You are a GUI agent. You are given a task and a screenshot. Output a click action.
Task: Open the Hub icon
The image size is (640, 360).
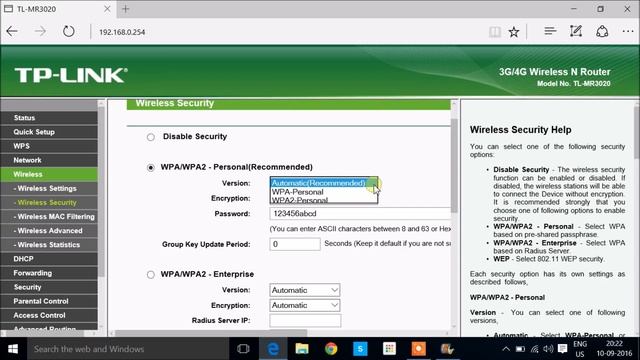[x=550, y=31]
